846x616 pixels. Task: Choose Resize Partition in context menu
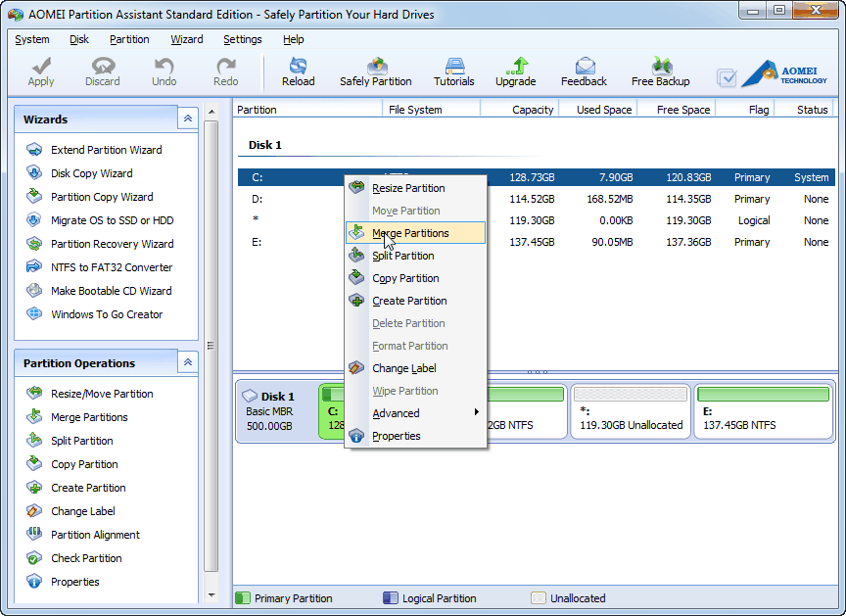415,188
